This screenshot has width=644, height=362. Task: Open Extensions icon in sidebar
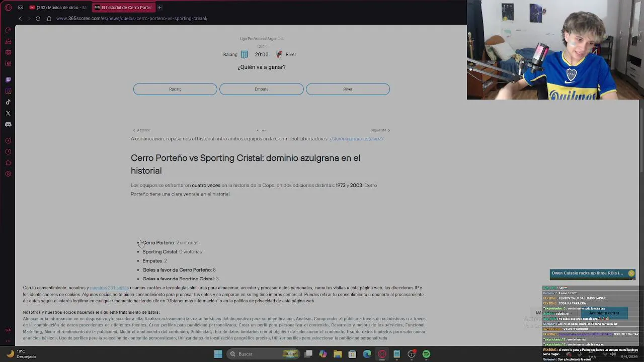click(8, 163)
